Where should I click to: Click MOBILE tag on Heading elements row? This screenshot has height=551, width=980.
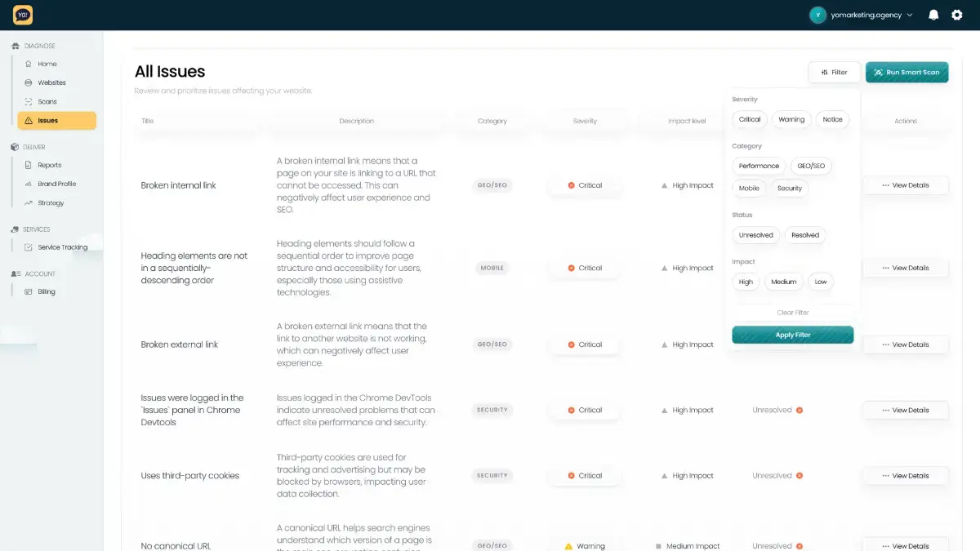click(x=492, y=268)
